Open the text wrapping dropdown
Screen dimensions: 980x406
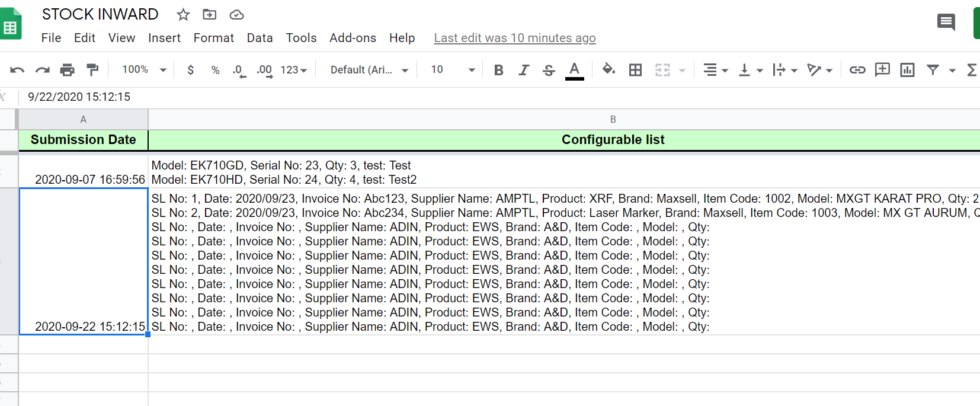[x=785, y=70]
